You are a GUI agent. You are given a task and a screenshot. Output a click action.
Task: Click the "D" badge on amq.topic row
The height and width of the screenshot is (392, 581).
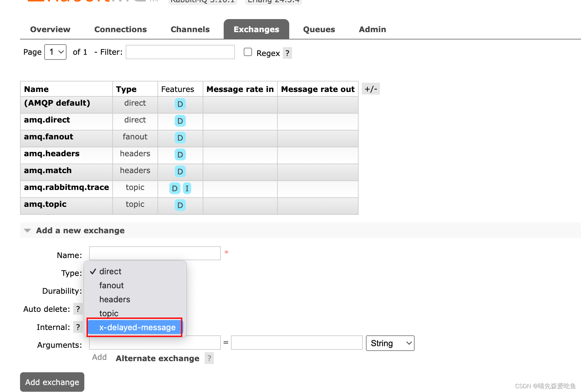click(x=180, y=205)
